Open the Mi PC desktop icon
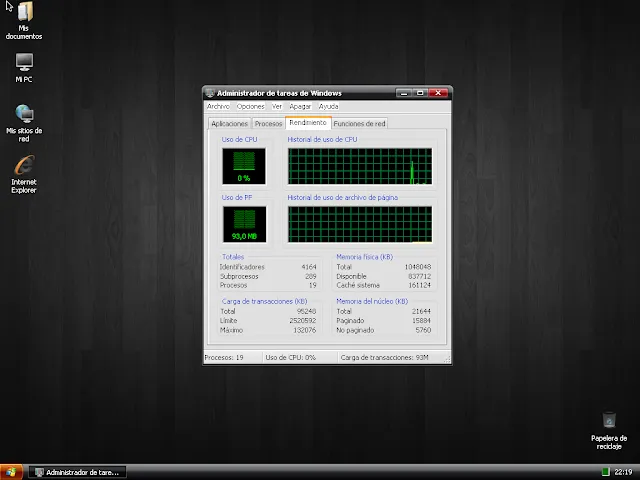The image size is (640, 480). [24, 68]
